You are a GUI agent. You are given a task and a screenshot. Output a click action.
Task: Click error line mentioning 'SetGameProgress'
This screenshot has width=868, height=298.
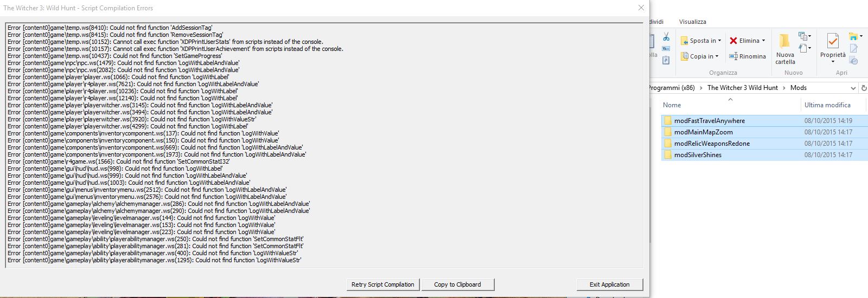tap(115, 56)
